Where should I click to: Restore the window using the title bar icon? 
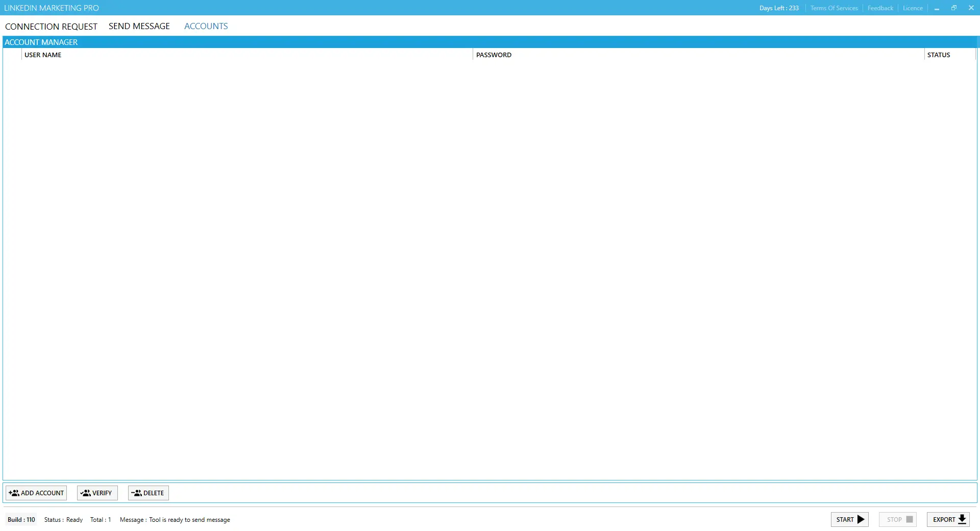click(953, 8)
